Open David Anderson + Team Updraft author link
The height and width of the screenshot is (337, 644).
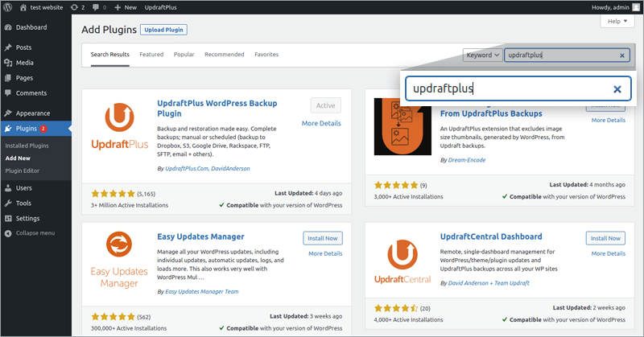pyautogui.click(x=489, y=283)
